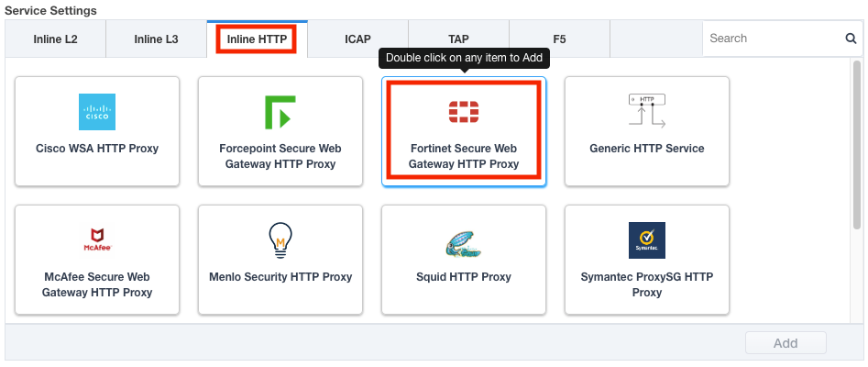The image size is (868, 367).
Task: Click the service list vertical scrollbar
Action: [x=857, y=147]
